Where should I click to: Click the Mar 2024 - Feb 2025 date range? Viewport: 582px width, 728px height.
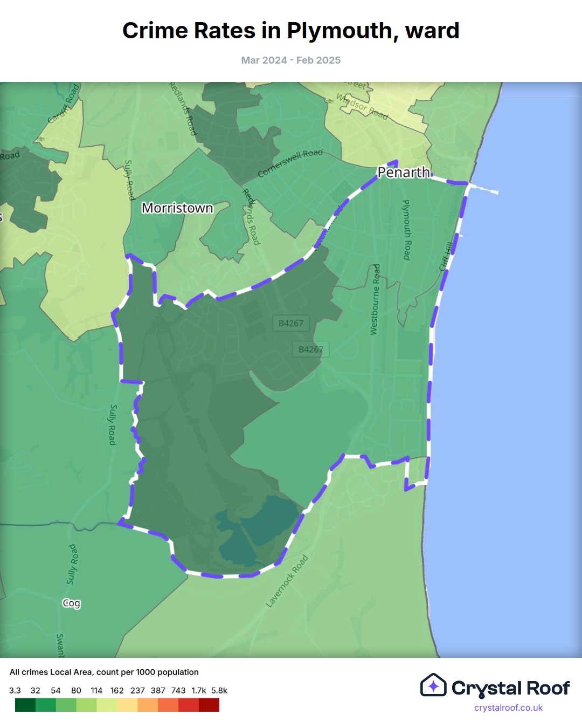tap(291, 60)
